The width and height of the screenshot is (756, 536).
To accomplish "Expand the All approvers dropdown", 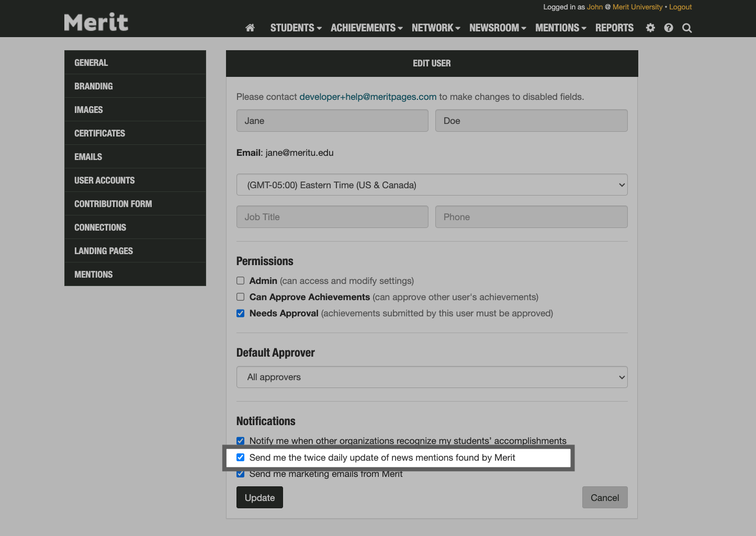I will point(432,377).
